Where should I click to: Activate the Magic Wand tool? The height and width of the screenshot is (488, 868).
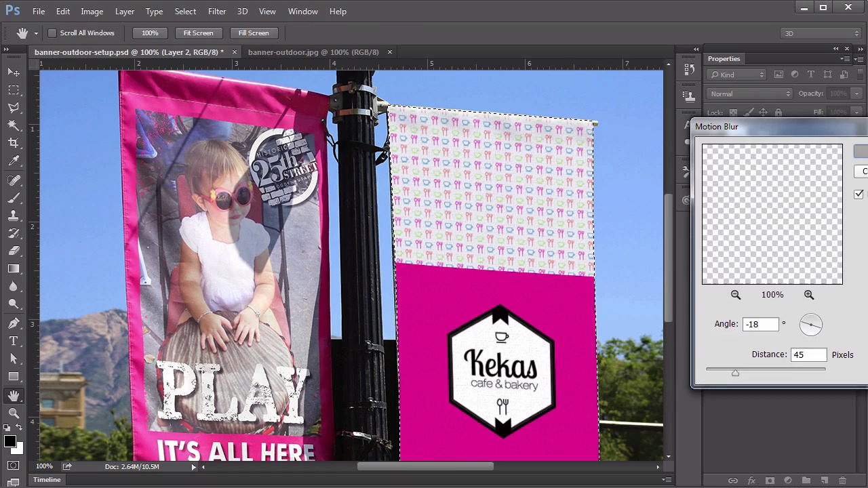(x=13, y=125)
